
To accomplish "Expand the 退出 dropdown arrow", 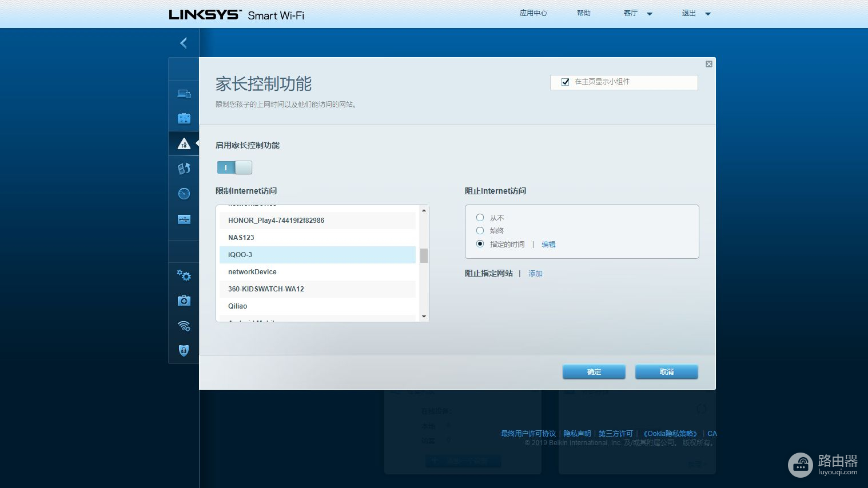I will point(707,14).
